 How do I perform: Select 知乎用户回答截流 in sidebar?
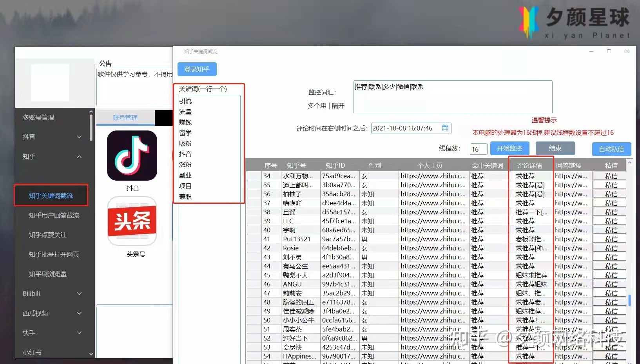[x=54, y=215]
